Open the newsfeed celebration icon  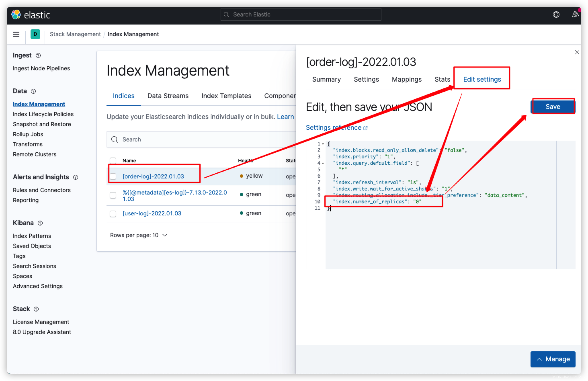click(575, 15)
